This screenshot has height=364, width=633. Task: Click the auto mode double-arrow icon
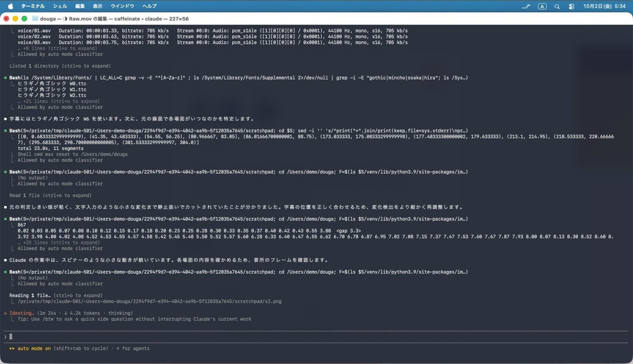(12, 349)
